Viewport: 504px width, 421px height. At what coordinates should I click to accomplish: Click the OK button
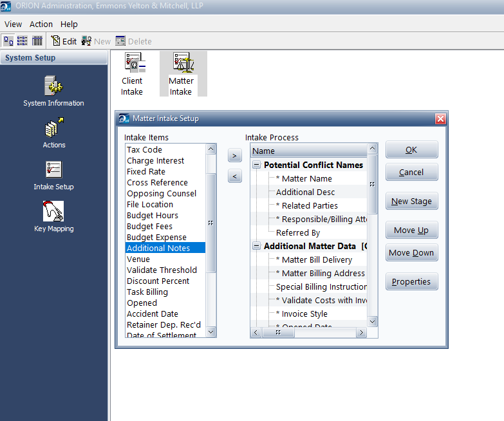411,150
